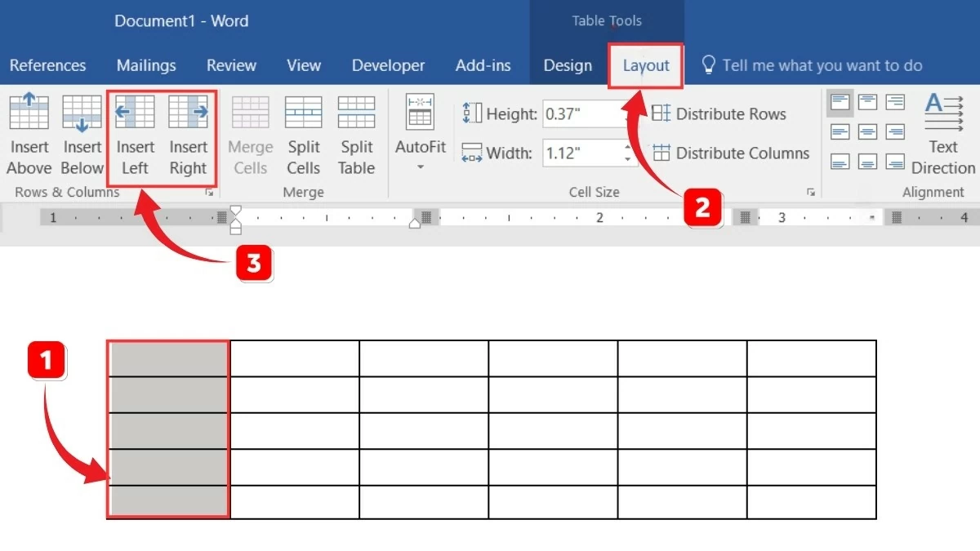Click the Split Cells icon

pyautogui.click(x=303, y=135)
